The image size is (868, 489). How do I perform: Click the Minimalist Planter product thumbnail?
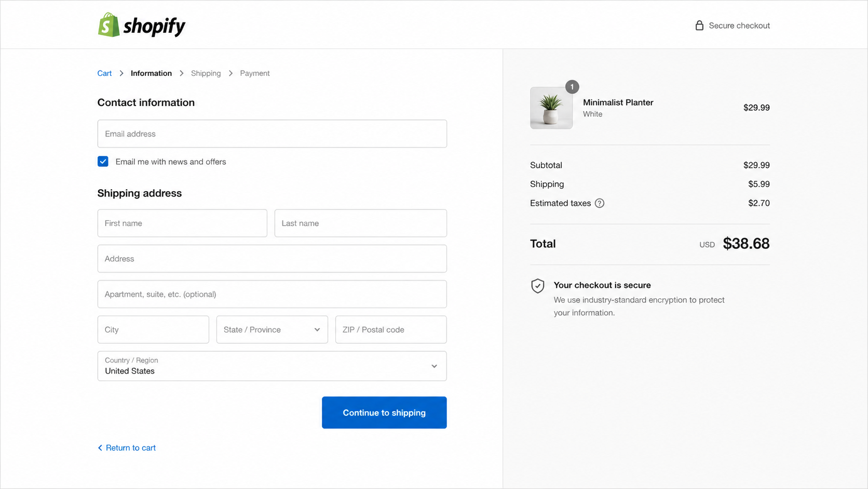tap(551, 108)
